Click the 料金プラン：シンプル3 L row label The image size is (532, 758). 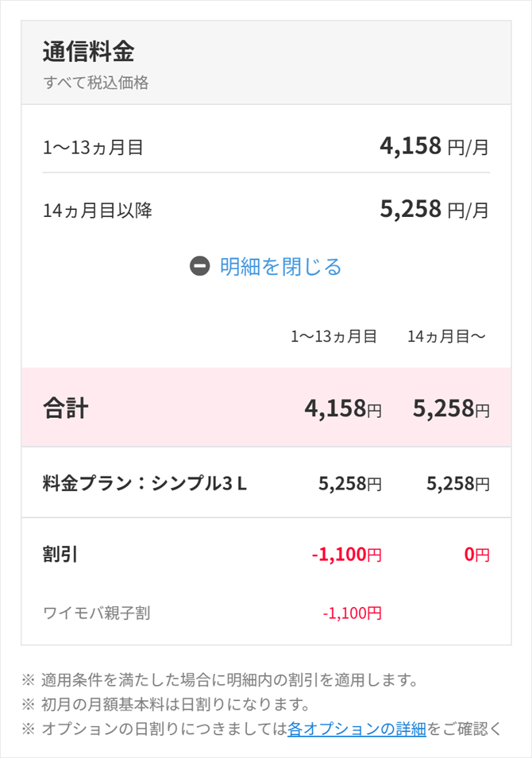(145, 483)
